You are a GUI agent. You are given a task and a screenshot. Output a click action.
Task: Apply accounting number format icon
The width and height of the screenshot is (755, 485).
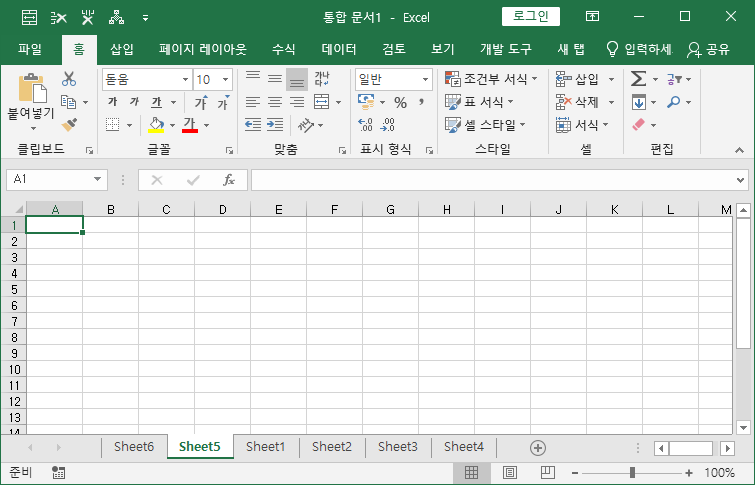click(x=366, y=102)
